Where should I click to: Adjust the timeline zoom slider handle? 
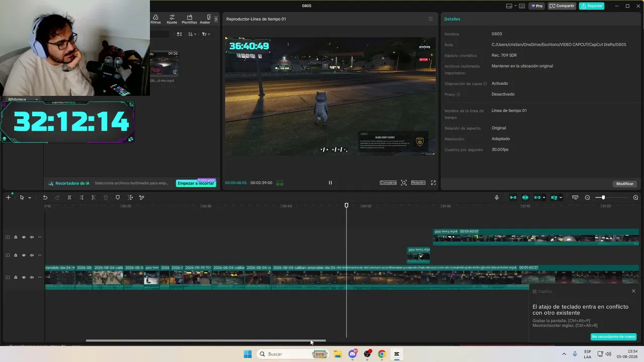click(x=603, y=198)
